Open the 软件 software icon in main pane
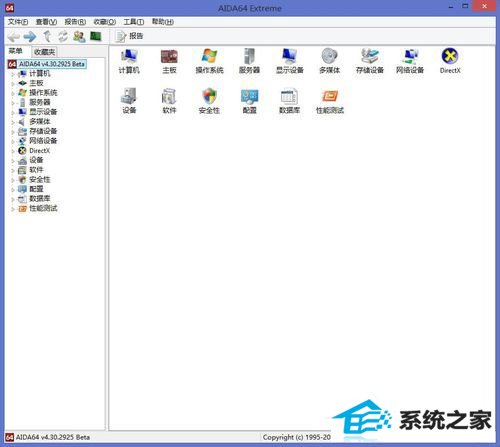 169,101
